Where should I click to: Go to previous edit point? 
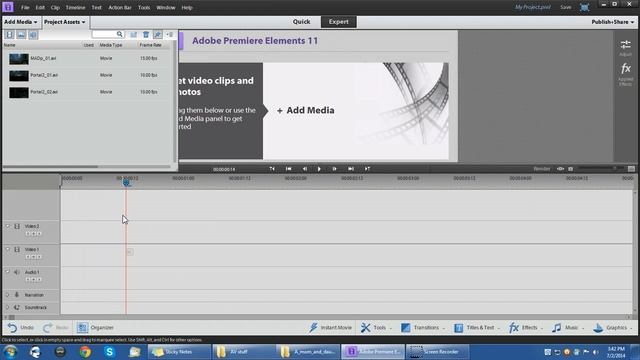289,169
